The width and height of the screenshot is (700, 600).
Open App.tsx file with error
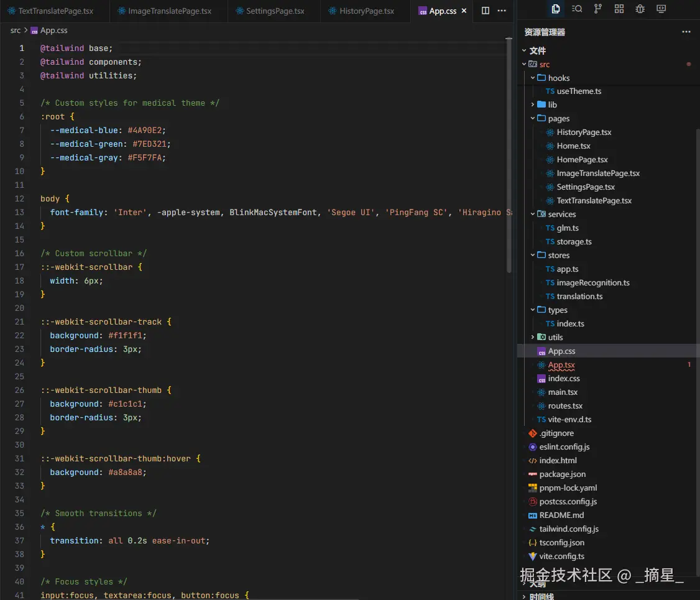(x=561, y=365)
